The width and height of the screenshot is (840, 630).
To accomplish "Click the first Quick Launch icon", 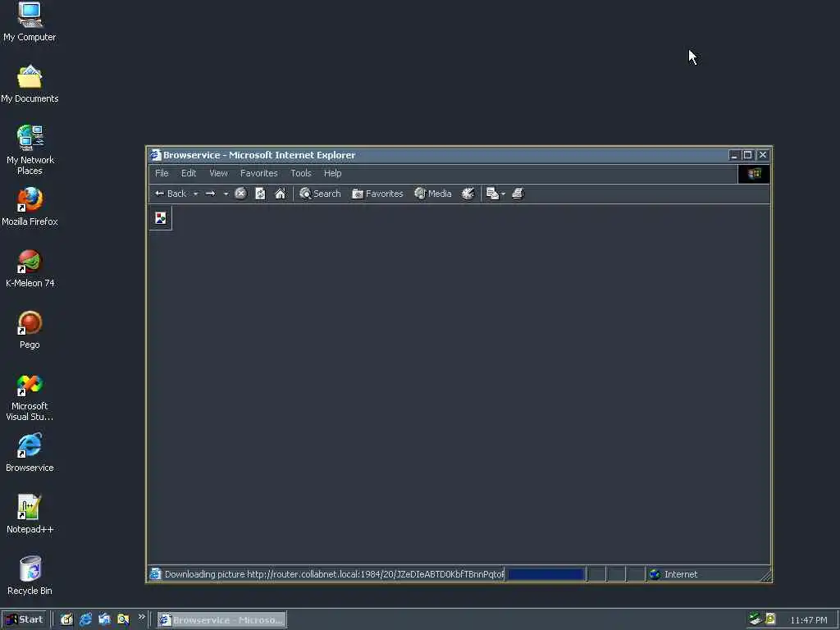I will click(x=66, y=620).
